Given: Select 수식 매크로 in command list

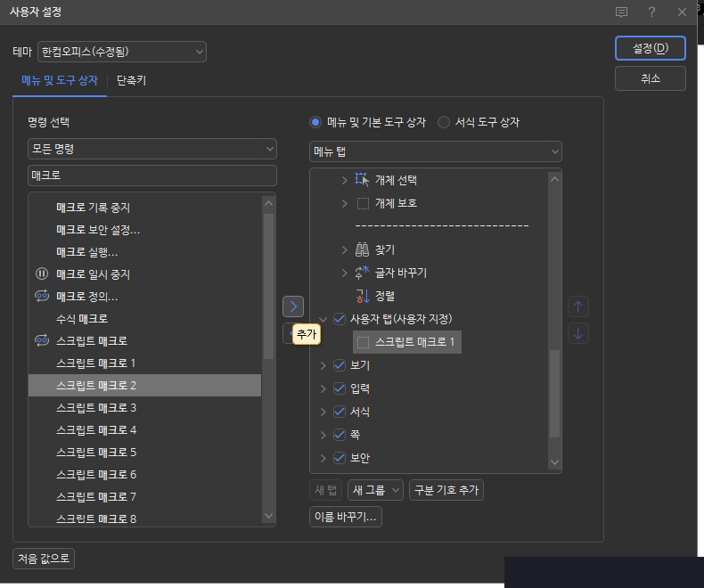Looking at the screenshot, I should point(144,319).
